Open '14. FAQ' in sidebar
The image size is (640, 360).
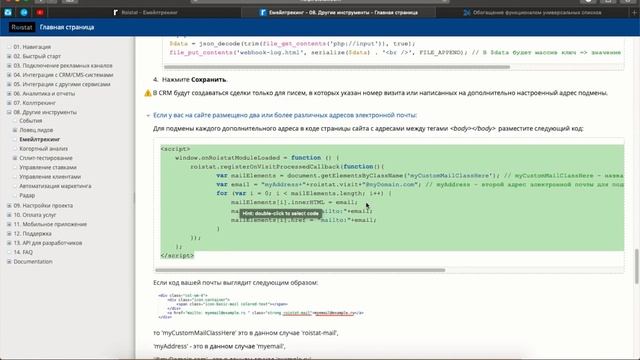pyautogui.click(x=23, y=252)
